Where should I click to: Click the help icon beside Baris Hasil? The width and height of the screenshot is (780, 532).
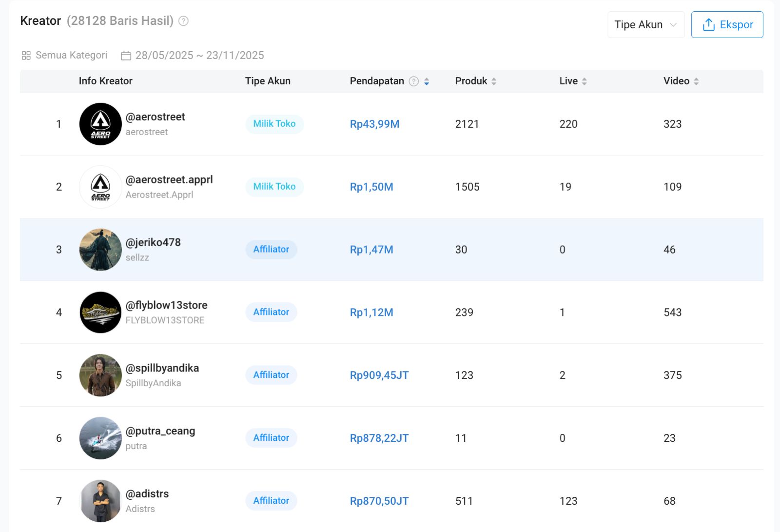pos(183,21)
